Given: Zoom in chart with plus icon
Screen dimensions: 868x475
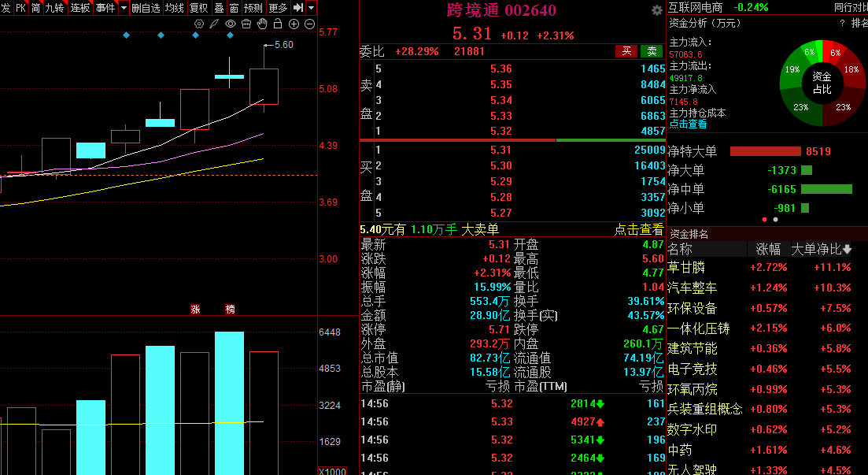Looking at the screenshot, I should tap(294, 24).
